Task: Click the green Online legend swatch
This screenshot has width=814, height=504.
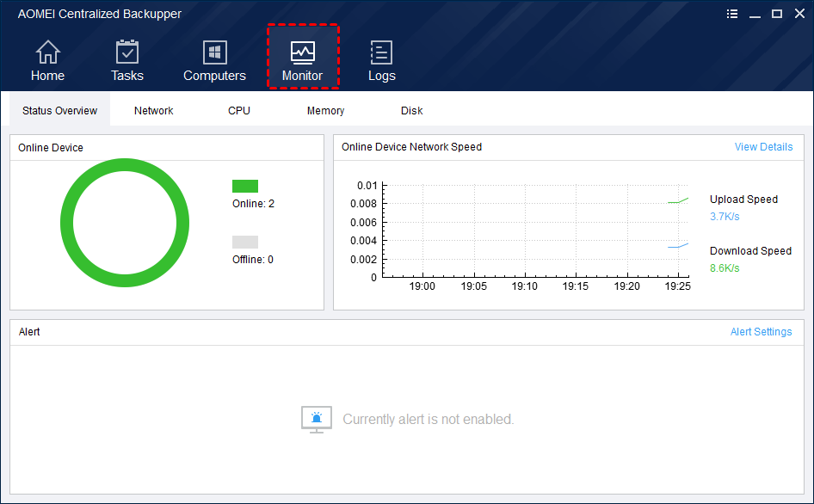Action: tap(245, 186)
